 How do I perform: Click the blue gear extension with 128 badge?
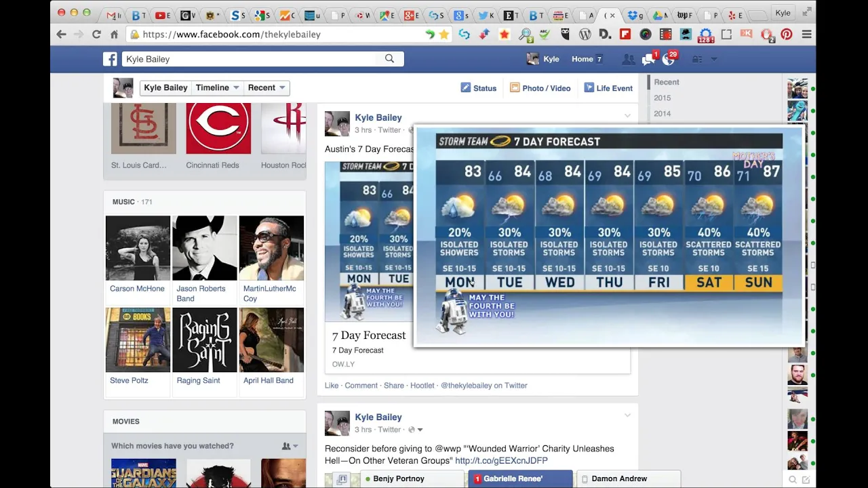(x=706, y=35)
